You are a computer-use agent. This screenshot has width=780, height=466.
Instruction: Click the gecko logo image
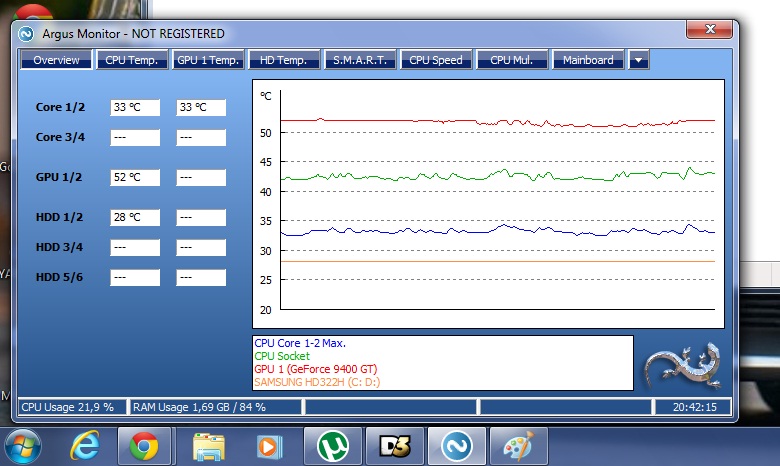[683, 365]
